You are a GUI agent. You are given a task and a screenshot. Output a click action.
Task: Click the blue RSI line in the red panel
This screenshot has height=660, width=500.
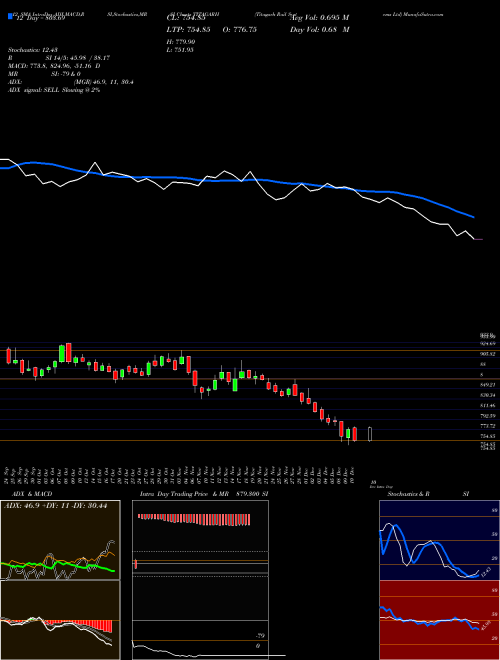point(429,621)
